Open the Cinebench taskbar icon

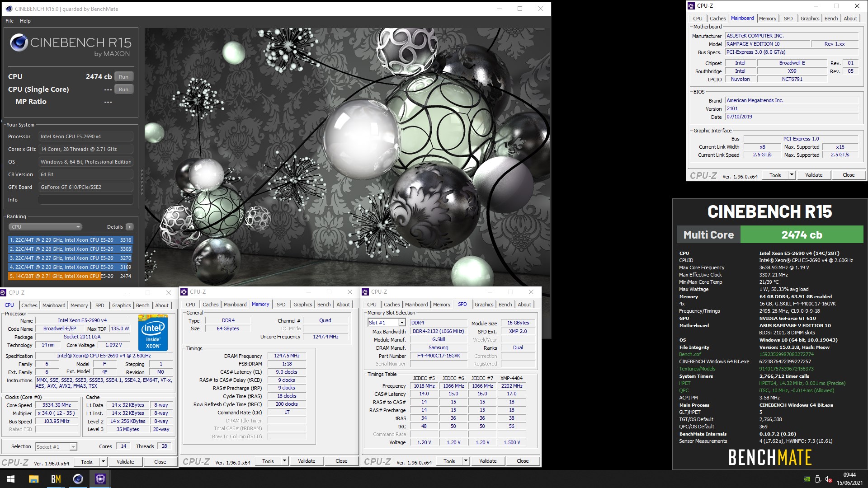click(x=78, y=479)
